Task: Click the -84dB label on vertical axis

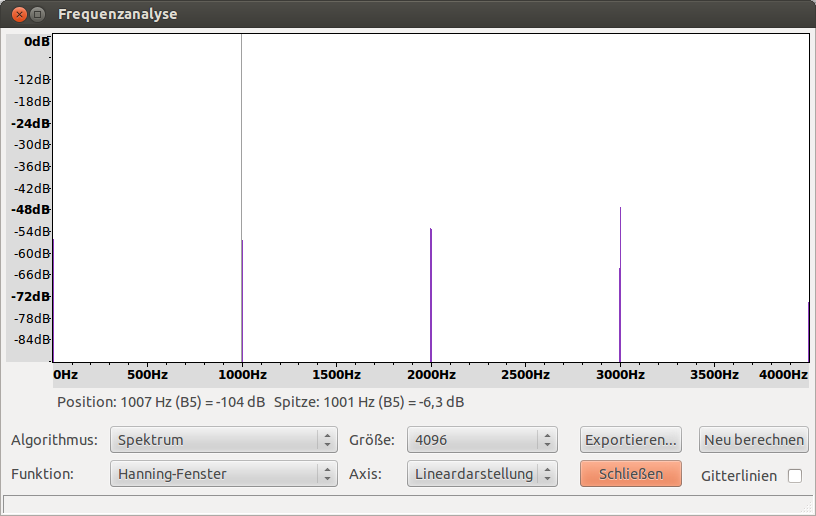Action: click(x=32, y=340)
